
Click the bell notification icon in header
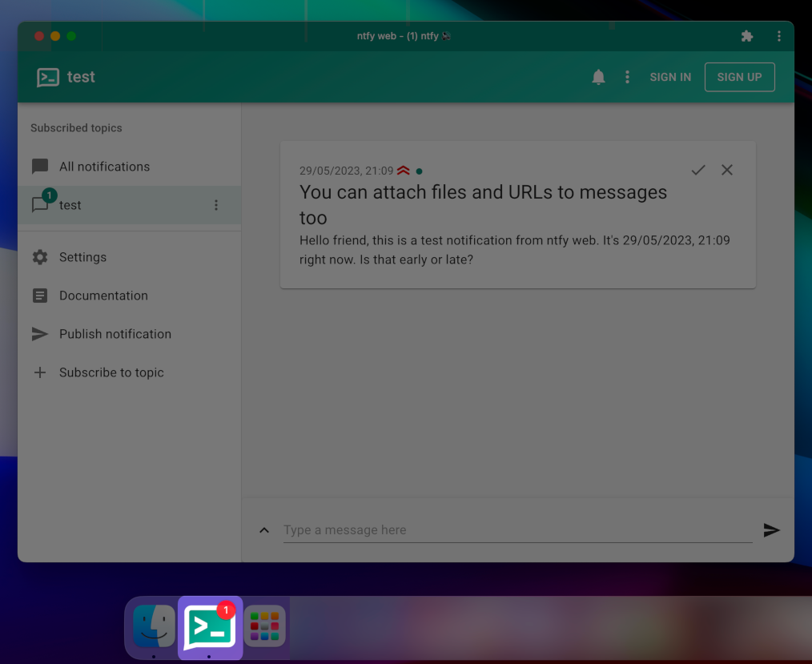click(x=598, y=77)
